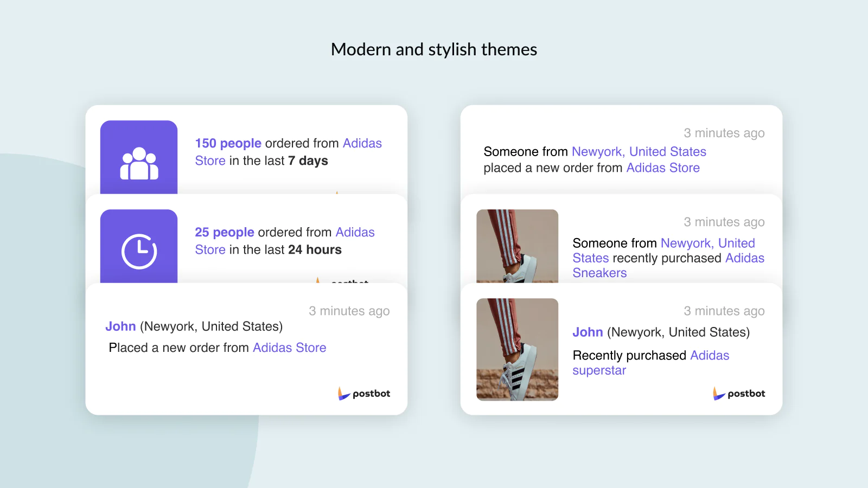Click Adidas Store link in top right card

point(663,168)
